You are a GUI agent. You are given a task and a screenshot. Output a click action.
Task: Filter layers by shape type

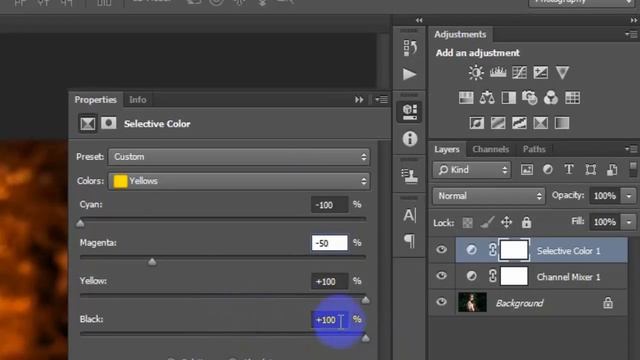[590, 170]
